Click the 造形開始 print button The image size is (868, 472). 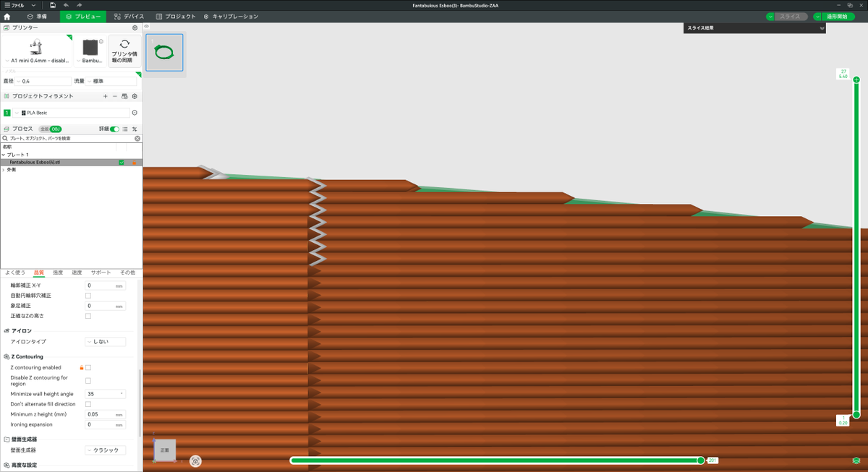click(x=839, y=16)
